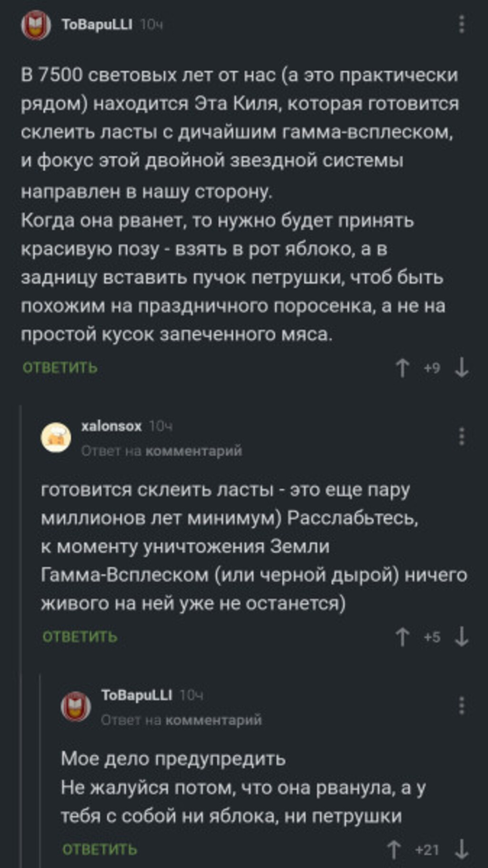This screenshot has height=868, width=488.
Task: Reply to xalonsox's comment
Action: pyautogui.click(x=80, y=637)
